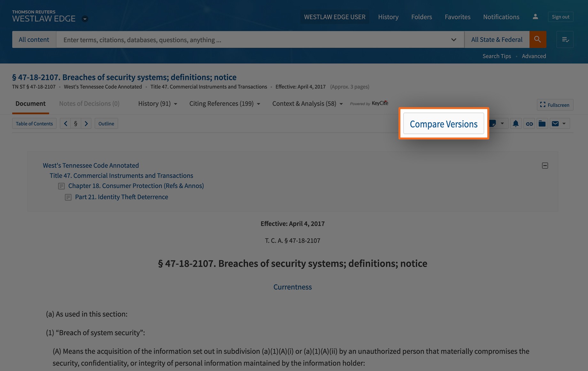Image resolution: width=588 pixels, height=371 pixels.
Task: Enter Fullscreen document view
Action: pyautogui.click(x=555, y=105)
